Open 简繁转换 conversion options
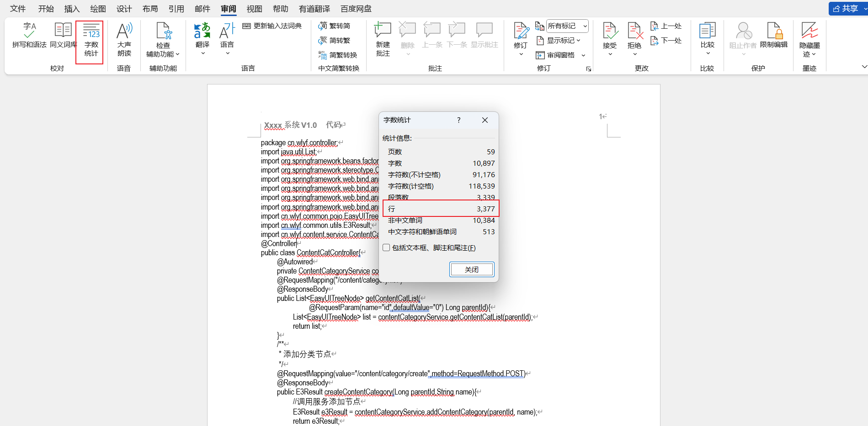 pos(338,55)
